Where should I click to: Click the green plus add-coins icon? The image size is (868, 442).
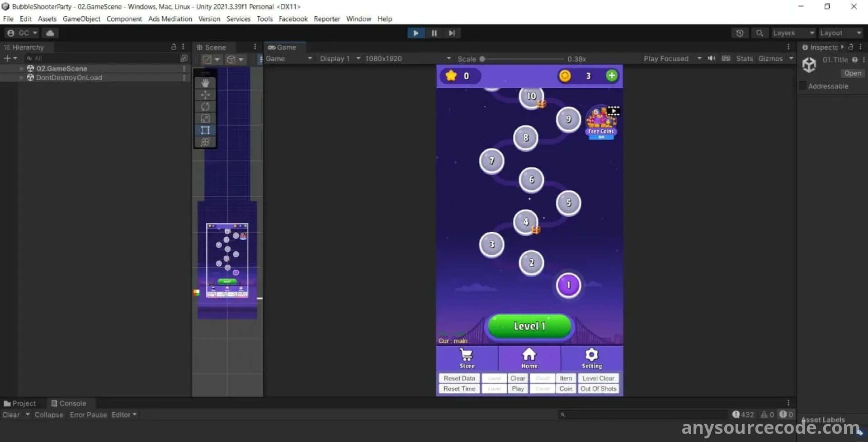pos(611,76)
